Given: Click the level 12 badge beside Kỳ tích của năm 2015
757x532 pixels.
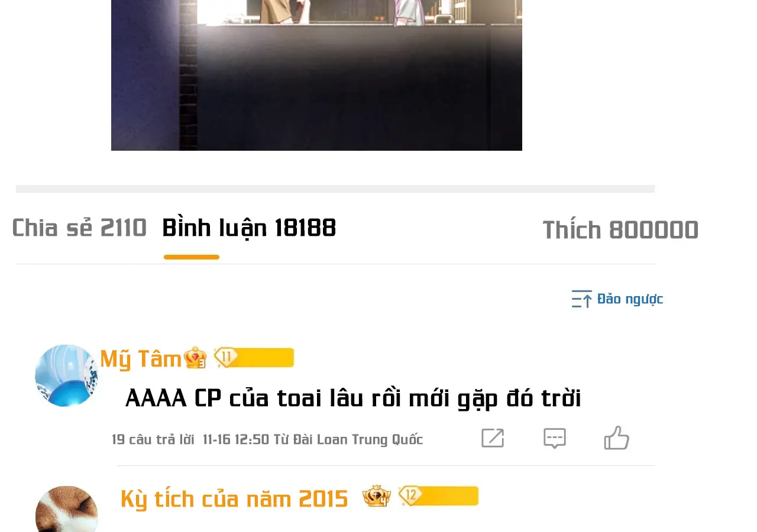Looking at the screenshot, I should click(438, 496).
